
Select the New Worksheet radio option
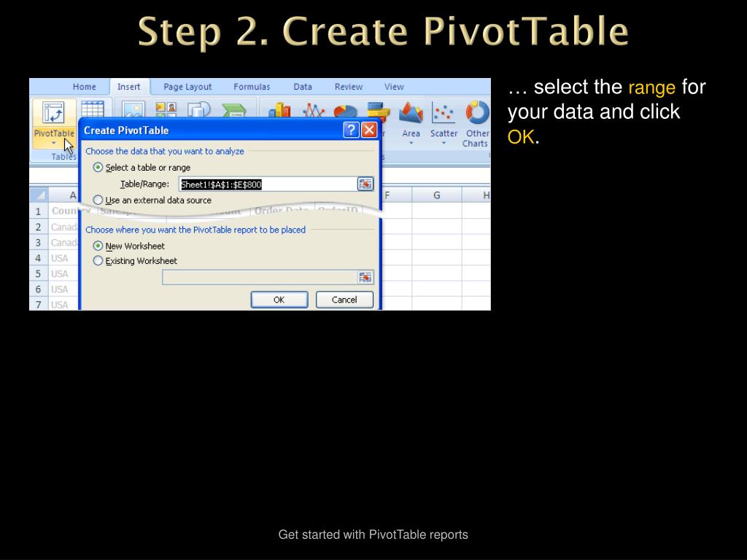click(x=98, y=246)
